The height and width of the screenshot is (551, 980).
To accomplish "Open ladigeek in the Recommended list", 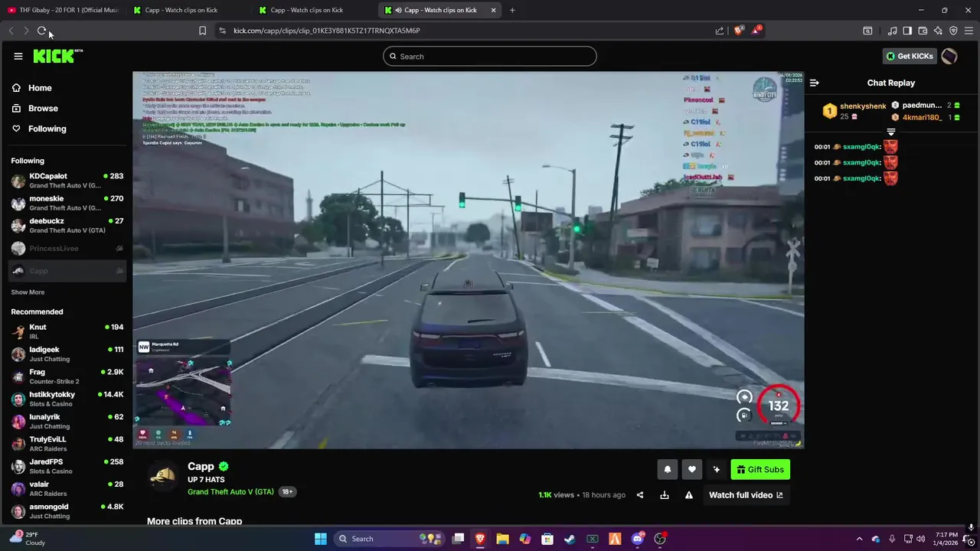I will 67,354.
